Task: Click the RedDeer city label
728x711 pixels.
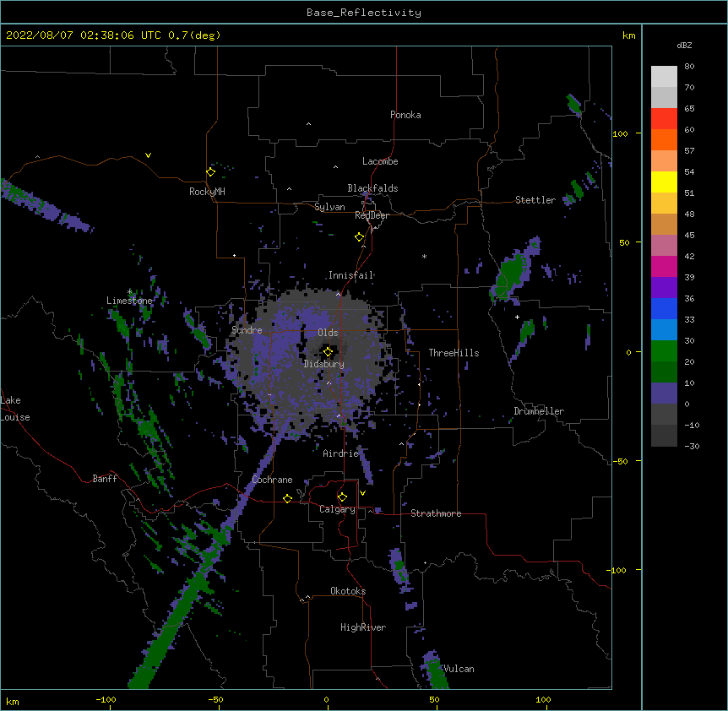Action: point(372,215)
